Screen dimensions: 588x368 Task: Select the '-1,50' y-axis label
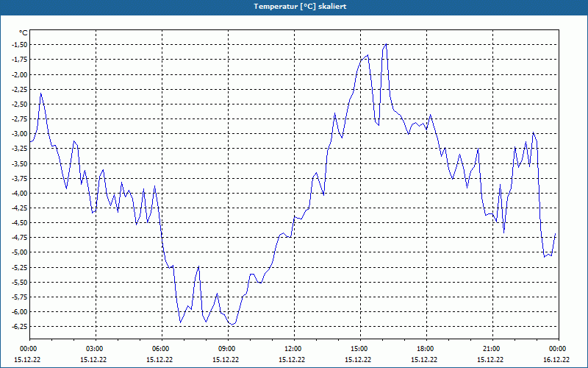pyautogui.click(x=21, y=45)
